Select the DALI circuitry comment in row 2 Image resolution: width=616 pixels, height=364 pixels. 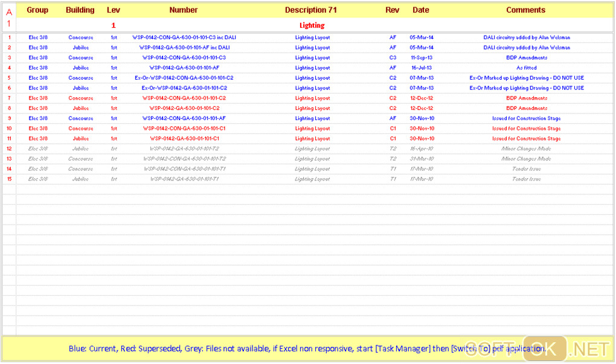pyautogui.click(x=527, y=48)
